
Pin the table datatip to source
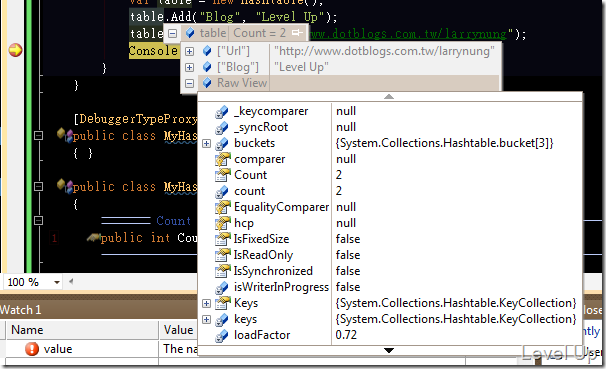297,33
